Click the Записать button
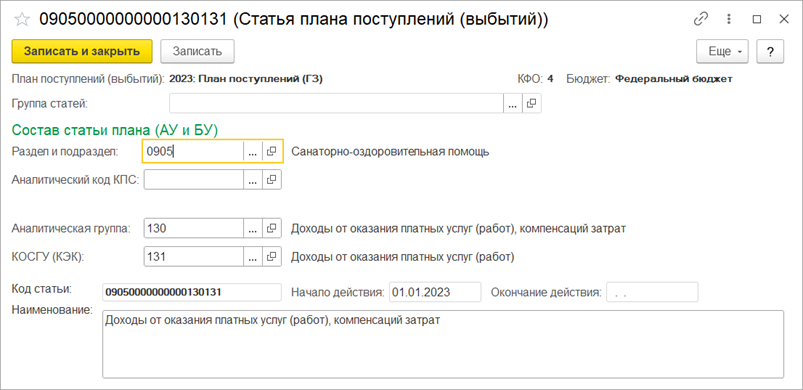 (197, 51)
